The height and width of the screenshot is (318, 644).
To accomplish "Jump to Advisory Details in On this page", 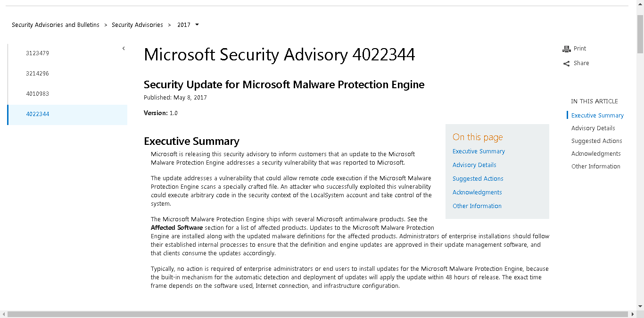I will (x=474, y=165).
